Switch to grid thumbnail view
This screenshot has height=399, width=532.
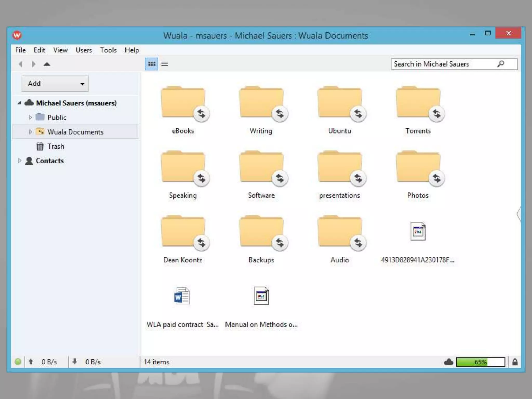151,64
